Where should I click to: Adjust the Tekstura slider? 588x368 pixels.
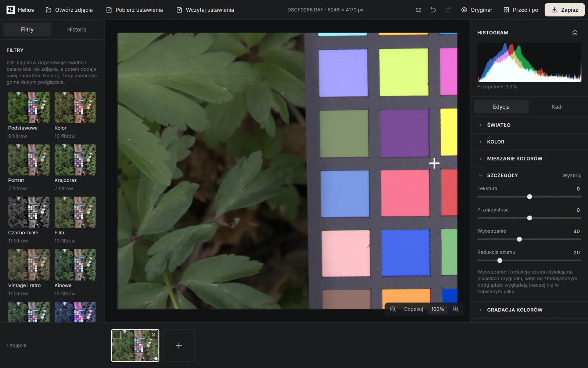tap(529, 197)
